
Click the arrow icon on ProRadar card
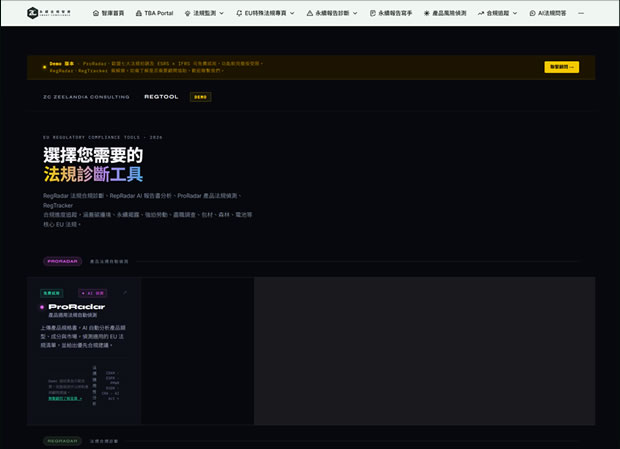[125, 292]
